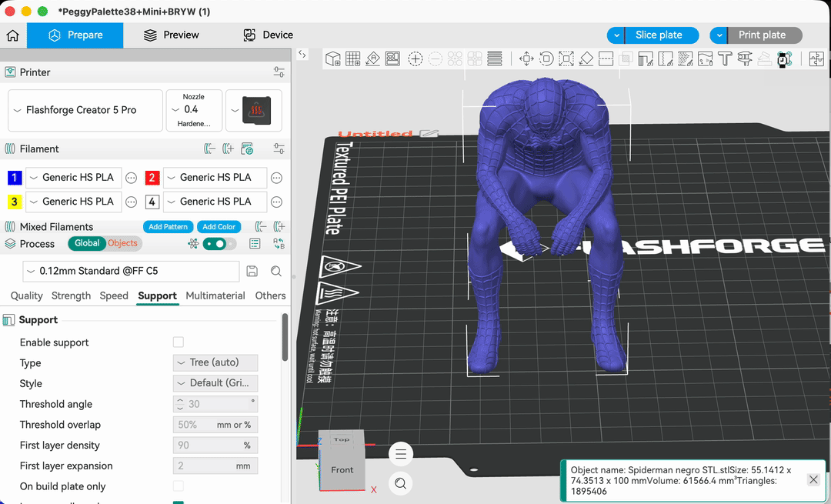Screen dimensions: 831x504
Task: Click filament 1 blue color swatch
Action: [x=15, y=178]
